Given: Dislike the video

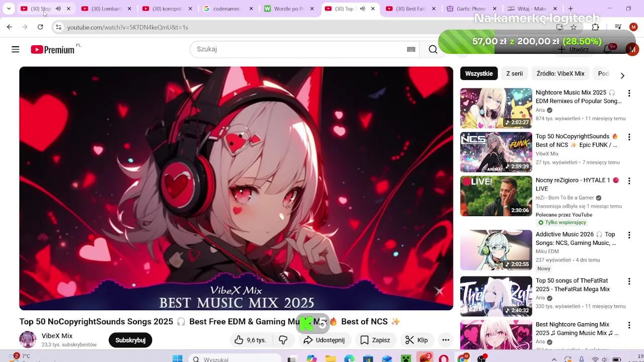Looking at the screenshot, I should 283,340.
